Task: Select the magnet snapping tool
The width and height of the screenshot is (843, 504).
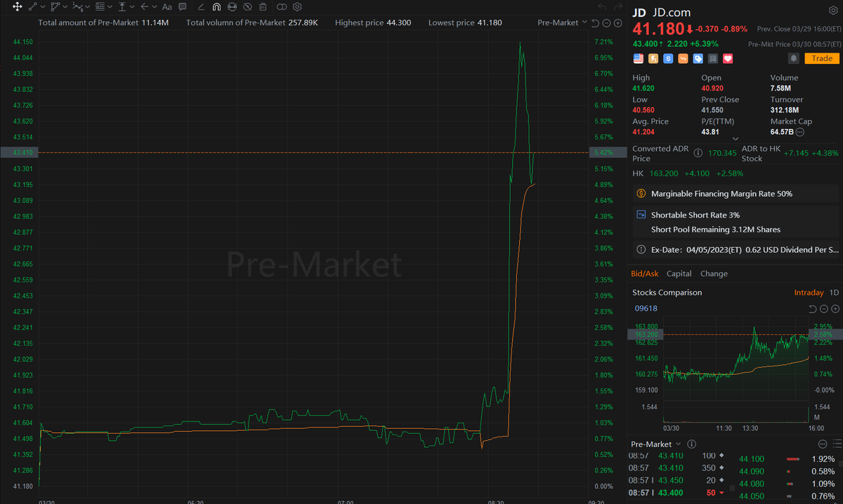Action: (x=216, y=6)
